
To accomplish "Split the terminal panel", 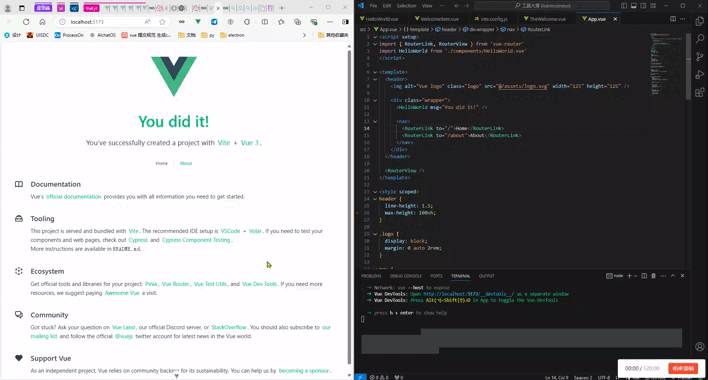I will tap(644, 276).
